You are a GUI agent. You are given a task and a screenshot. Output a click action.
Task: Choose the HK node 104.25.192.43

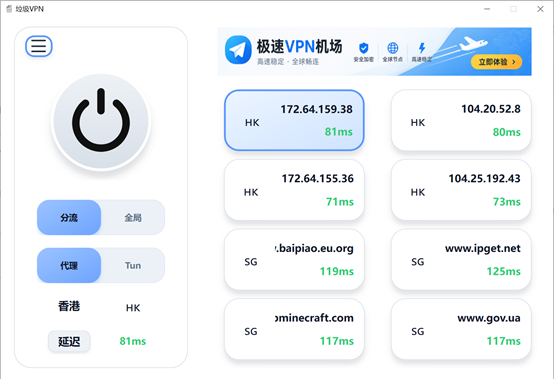point(461,190)
